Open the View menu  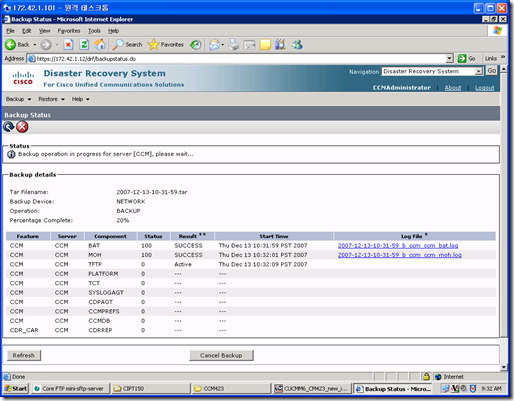pos(44,31)
